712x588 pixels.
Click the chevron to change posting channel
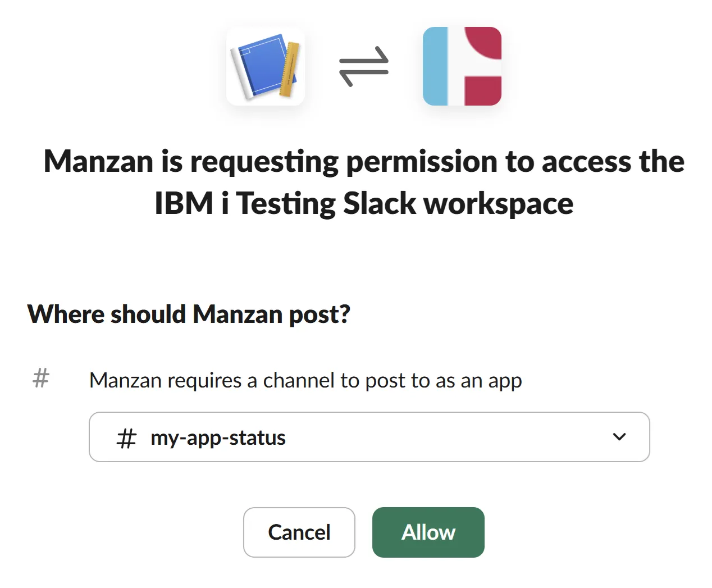pyautogui.click(x=619, y=437)
